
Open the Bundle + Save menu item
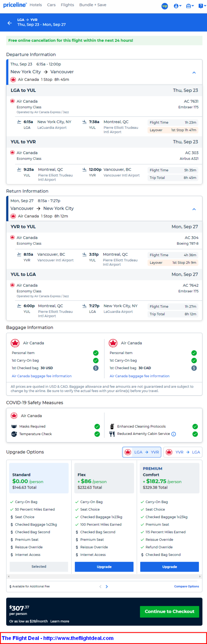pos(93,5)
